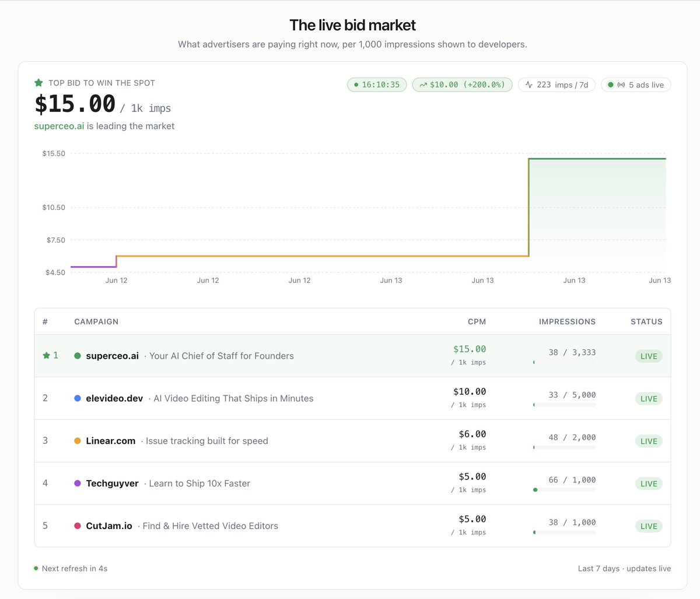Click the 16:10:35 time badge
Viewport: 700px width, 599px height.
[x=377, y=85]
